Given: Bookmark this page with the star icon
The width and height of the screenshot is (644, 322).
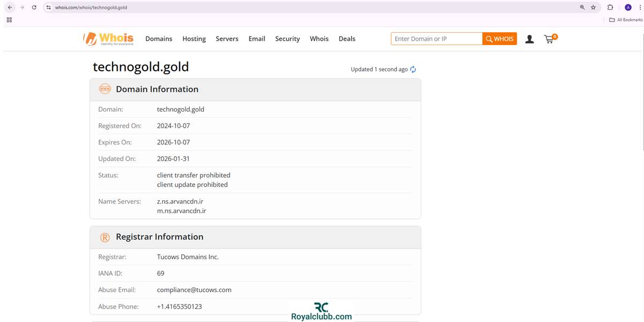Looking at the screenshot, I should point(593,8).
